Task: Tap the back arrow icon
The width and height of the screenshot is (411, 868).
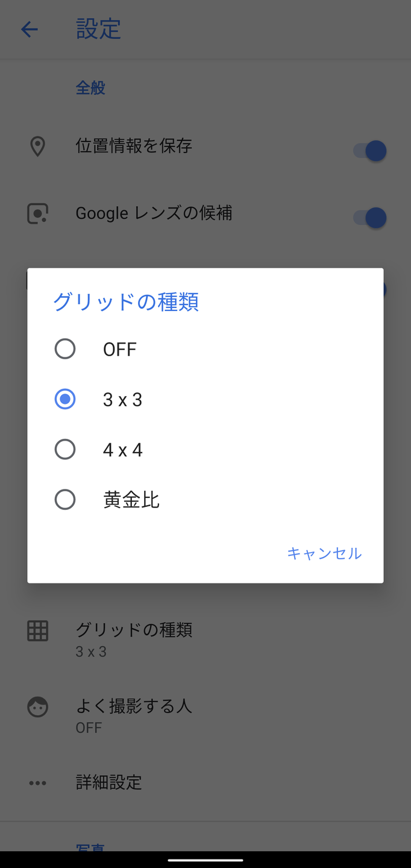Action: coord(30,30)
